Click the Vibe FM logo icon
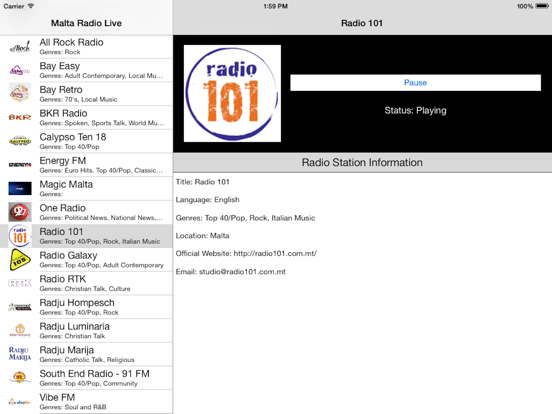Screen dimensions: 552x414 [x=20, y=402]
